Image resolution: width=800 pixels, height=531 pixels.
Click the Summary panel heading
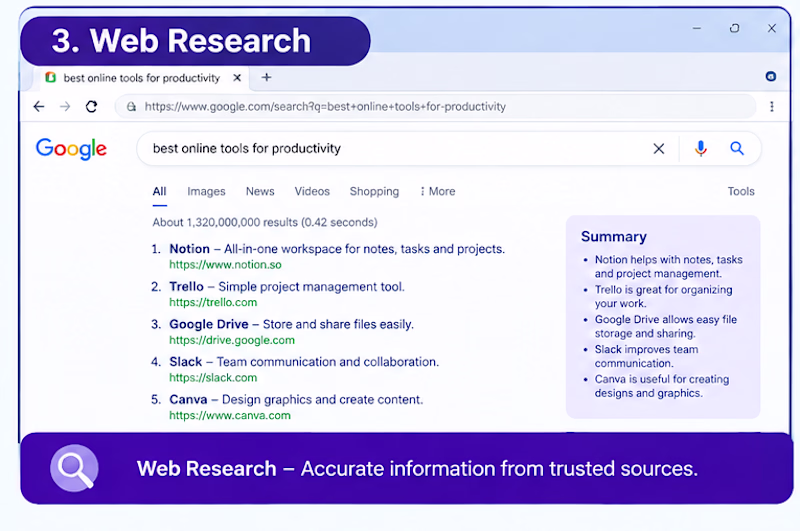point(614,237)
